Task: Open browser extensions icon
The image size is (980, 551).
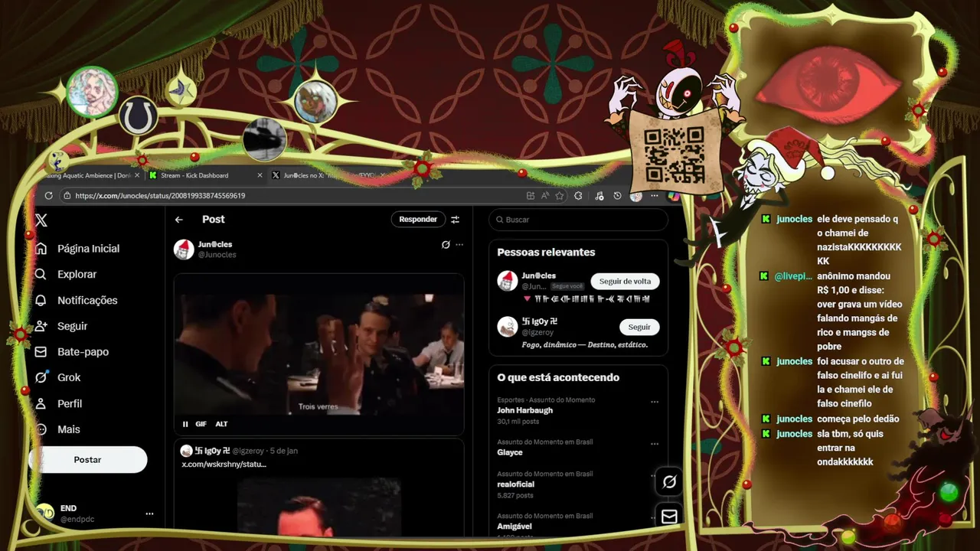Action: click(x=578, y=196)
